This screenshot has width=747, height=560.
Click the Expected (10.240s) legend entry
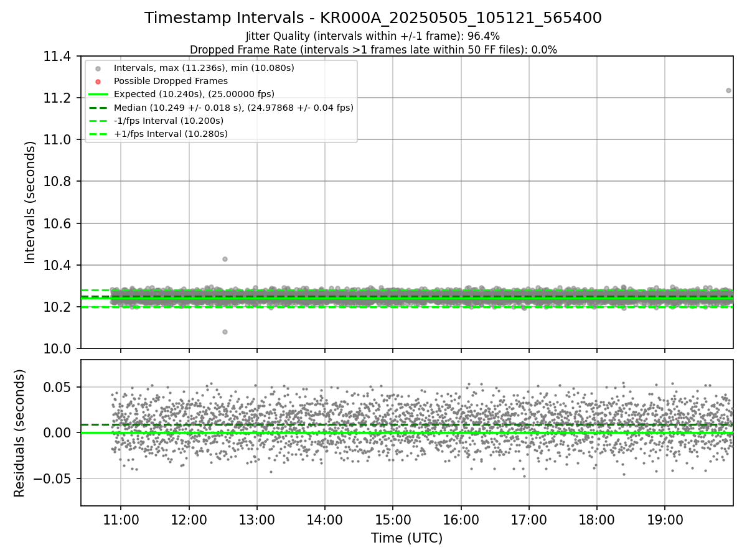(194, 94)
